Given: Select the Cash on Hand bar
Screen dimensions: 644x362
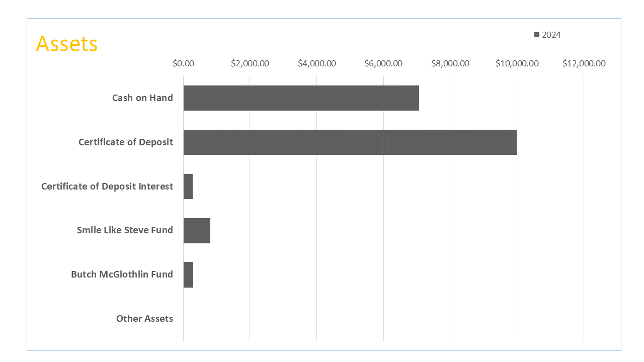Looking at the screenshot, I should 301,98.
